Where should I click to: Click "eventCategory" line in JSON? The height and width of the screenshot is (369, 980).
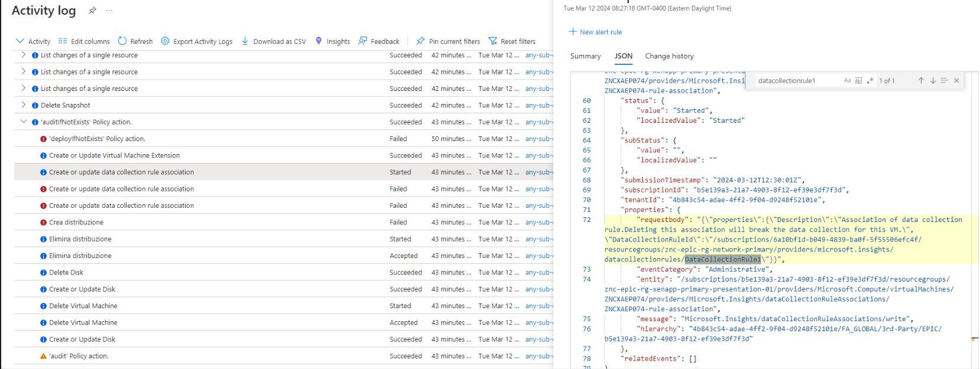pos(705,269)
